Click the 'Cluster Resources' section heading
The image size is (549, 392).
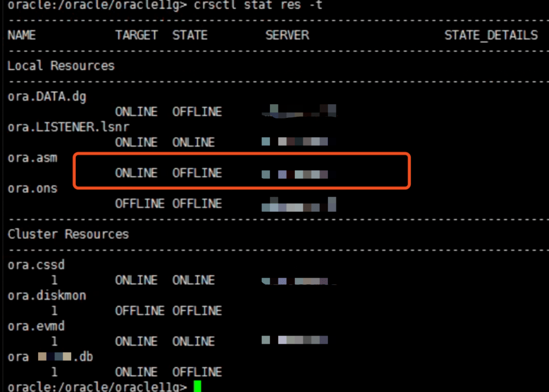coord(68,234)
